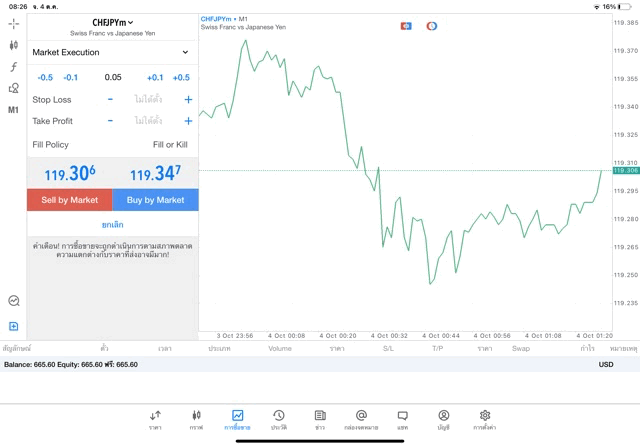The image size is (640, 447).
Task: Tap the Take Profit value field
Action: [x=148, y=121]
